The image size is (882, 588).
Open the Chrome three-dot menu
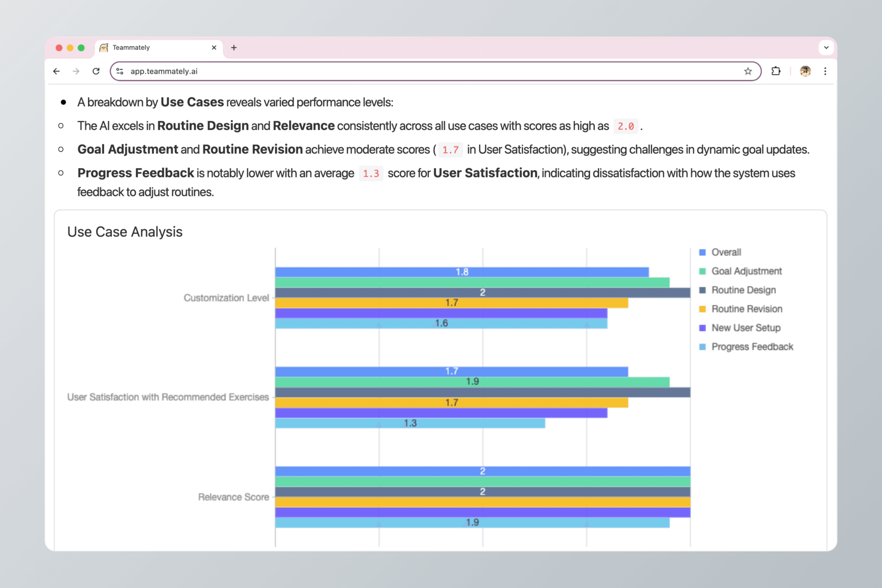[x=825, y=71]
